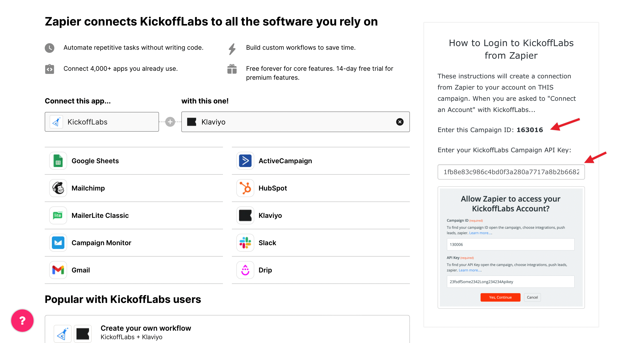The width and height of the screenshot is (644, 343).
Task: Click the Campaign API Key input field
Action: tap(511, 172)
